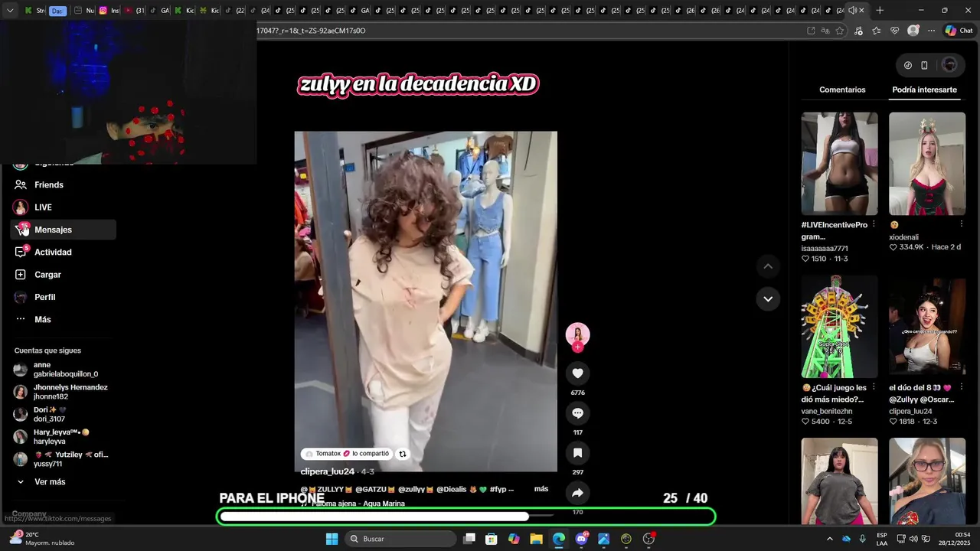
Task: Click the #fyp hashtag in caption
Action: click(x=498, y=489)
